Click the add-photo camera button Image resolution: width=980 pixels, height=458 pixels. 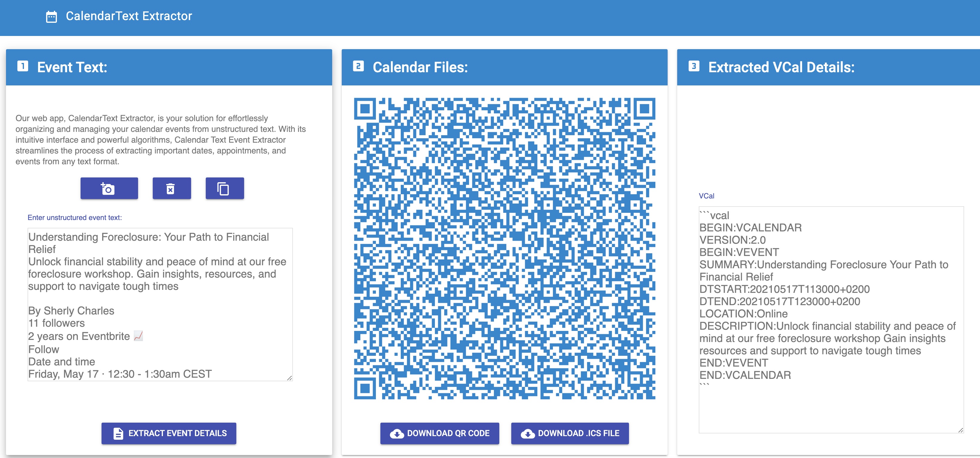click(109, 189)
